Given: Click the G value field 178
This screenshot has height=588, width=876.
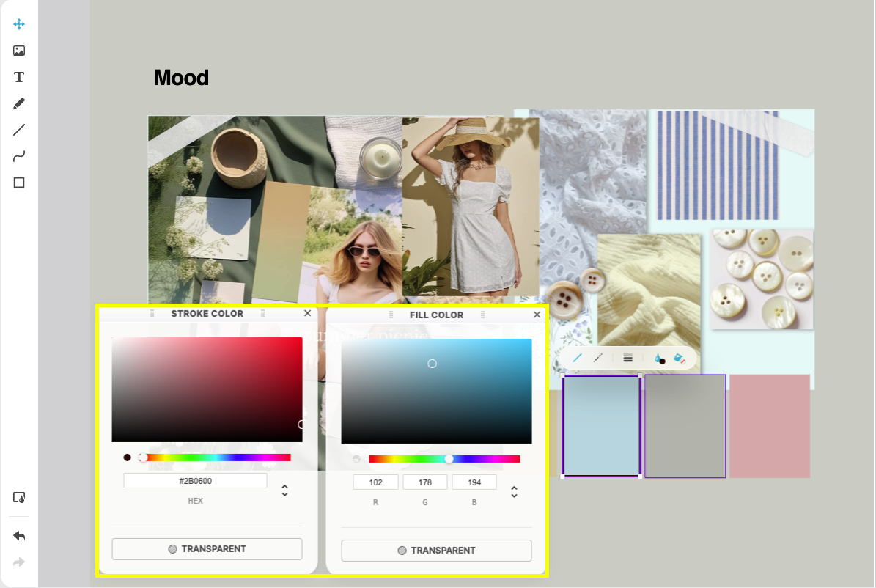Looking at the screenshot, I should [x=425, y=482].
